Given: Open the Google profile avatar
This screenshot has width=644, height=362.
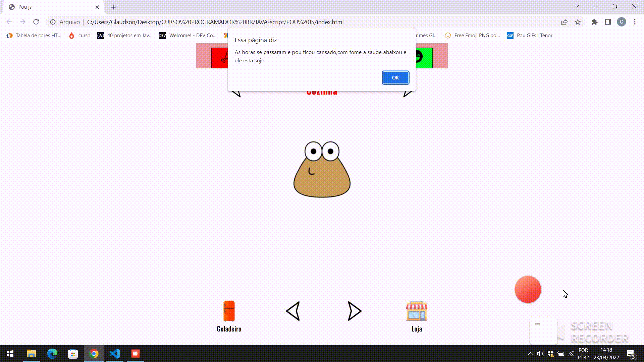Looking at the screenshot, I should 622,22.
